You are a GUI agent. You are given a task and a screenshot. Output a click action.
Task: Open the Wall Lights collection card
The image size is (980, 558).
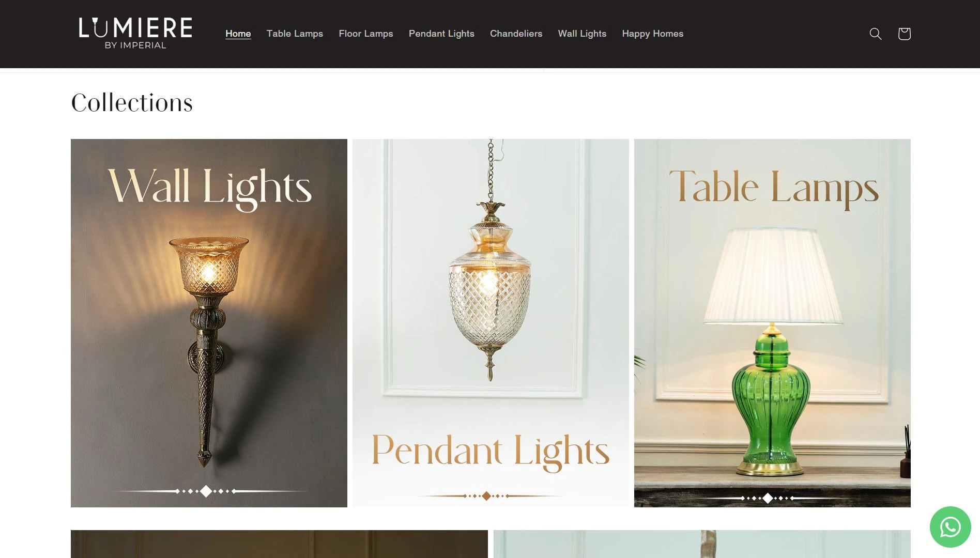(209, 323)
